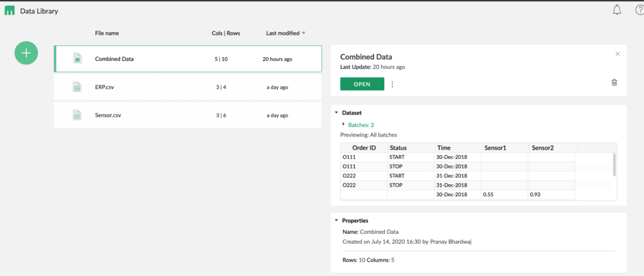Click the Order ID column header
Image resolution: width=644 pixels, height=276 pixels.
[364, 148]
